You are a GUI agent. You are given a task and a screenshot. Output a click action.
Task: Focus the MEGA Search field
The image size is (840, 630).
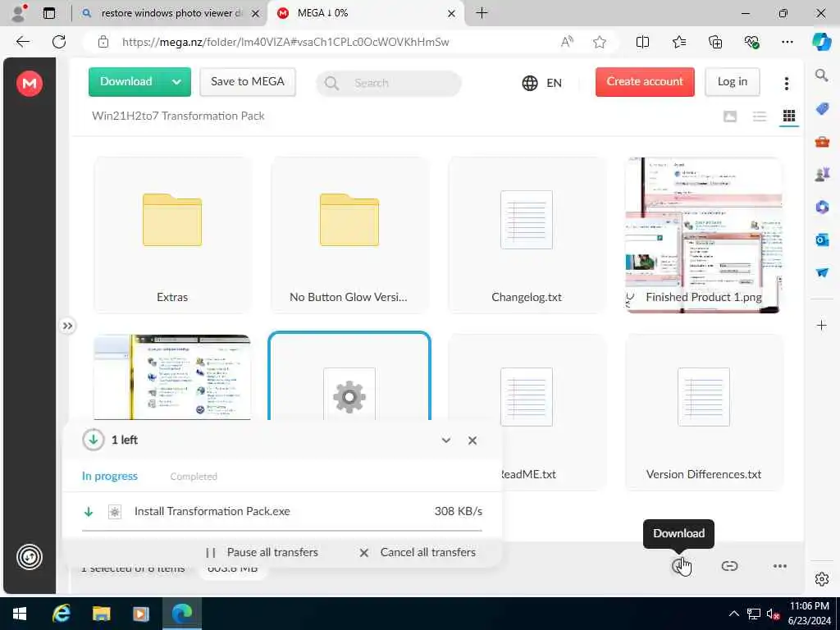[388, 83]
